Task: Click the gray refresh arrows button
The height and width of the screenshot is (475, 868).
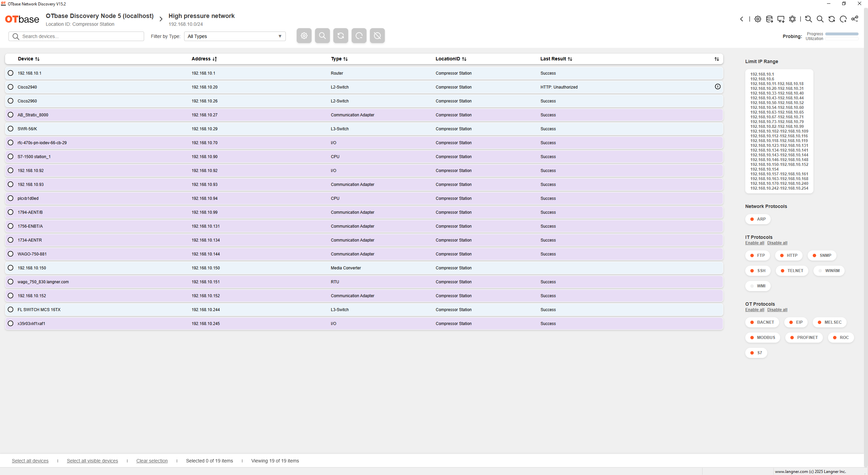Action: tap(341, 36)
